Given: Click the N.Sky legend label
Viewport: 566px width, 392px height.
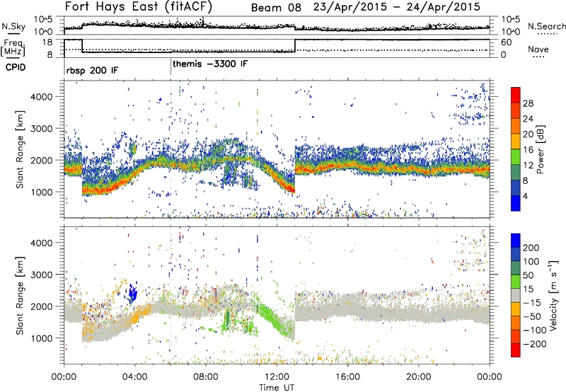Looking at the screenshot, I should click(x=13, y=26).
